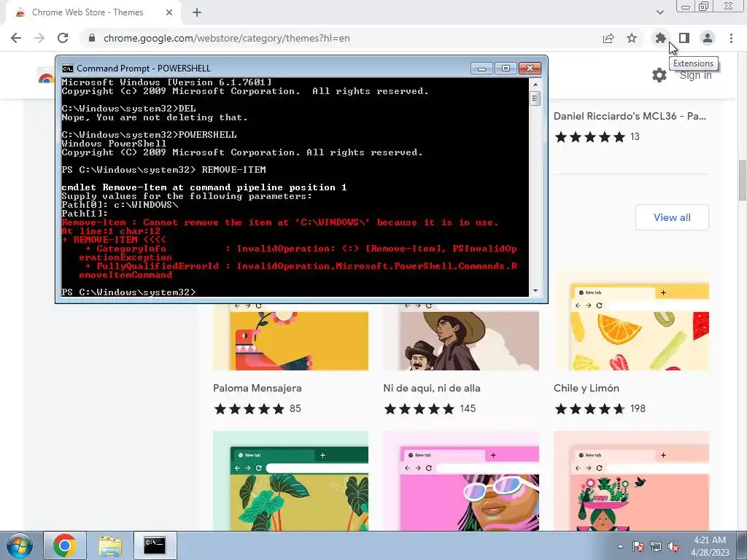Image resolution: width=747 pixels, height=560 pixels.
Task: Click the 'Nope, You are not deleting that.' text
Action: 155,117
